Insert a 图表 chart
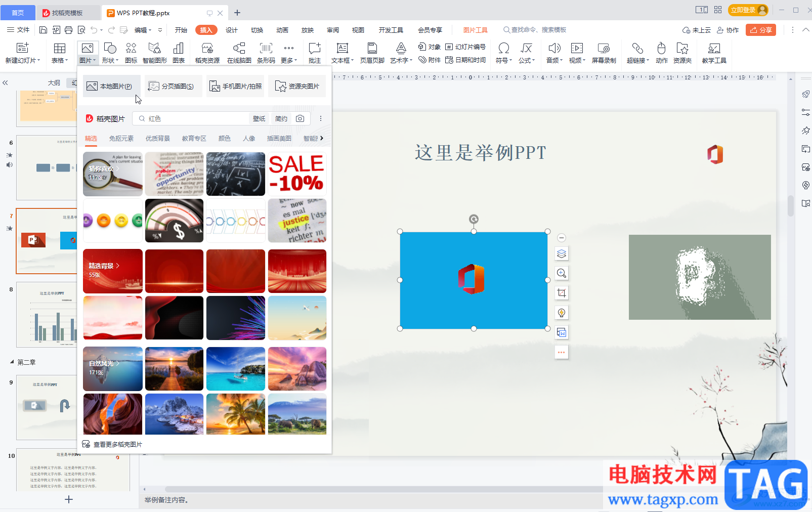 [178, 53]
